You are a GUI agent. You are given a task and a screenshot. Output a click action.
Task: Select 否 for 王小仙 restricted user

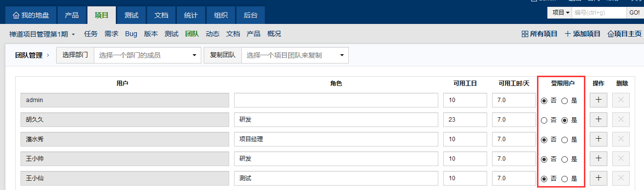[544, 179]
